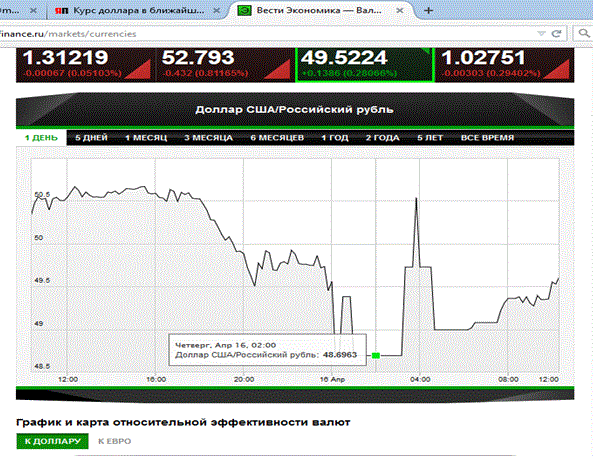Viewport: 593px width, 456px height.
Task: Click the -0.432 (0.81165%) change value
Action: click(206, 73)
